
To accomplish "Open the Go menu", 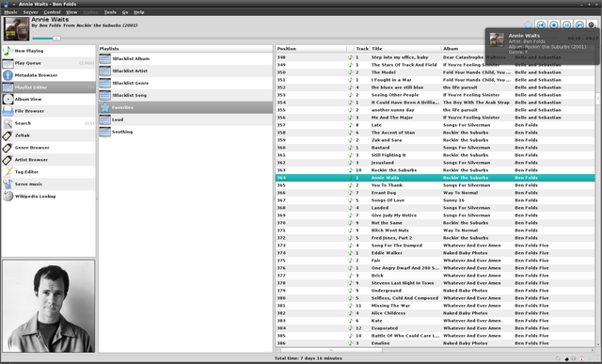I will 125,12.
